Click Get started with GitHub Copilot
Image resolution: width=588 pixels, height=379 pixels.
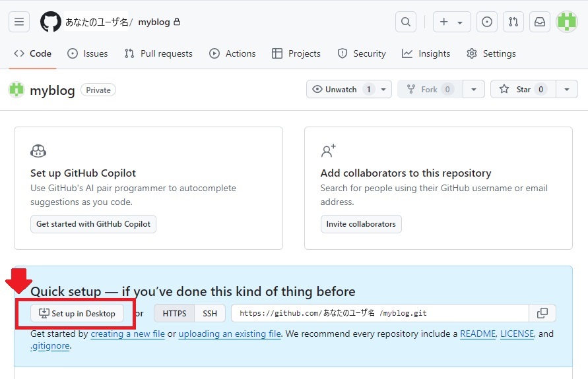[x=93, y=224]
